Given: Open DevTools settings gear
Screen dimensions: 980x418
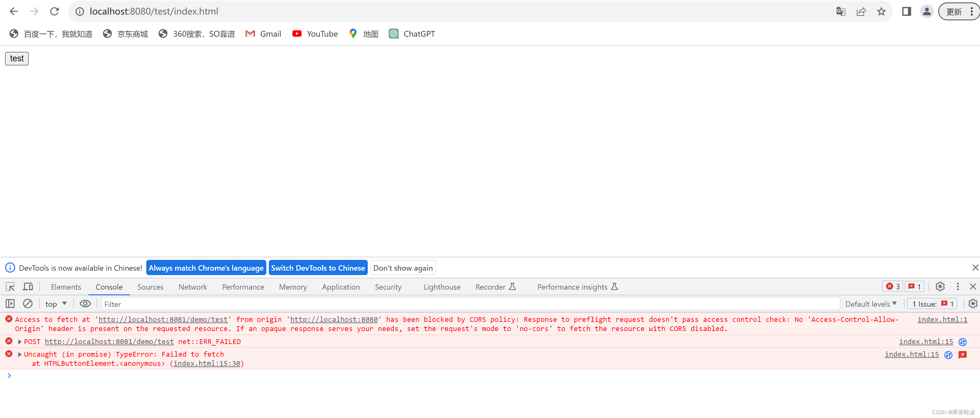Looking at the screenshot, I should (940, 287).
